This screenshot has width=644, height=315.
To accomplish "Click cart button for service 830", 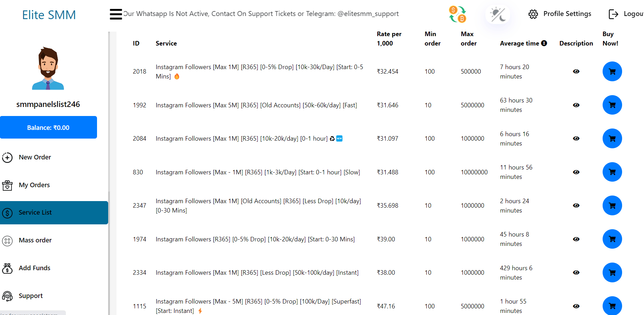I will (612, 172).
